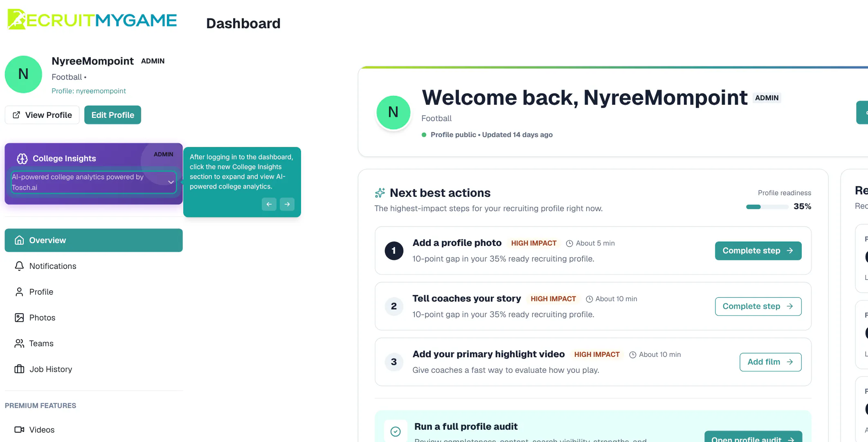Click the step 1 number badge
868x442 pixels.
(x=394, y=251)
